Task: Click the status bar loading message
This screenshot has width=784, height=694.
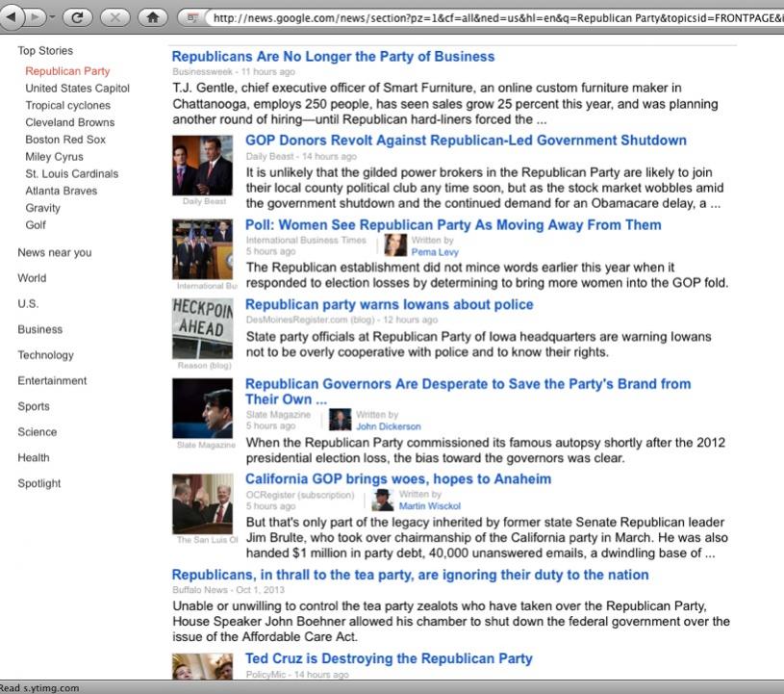Action: coord(39,688)
